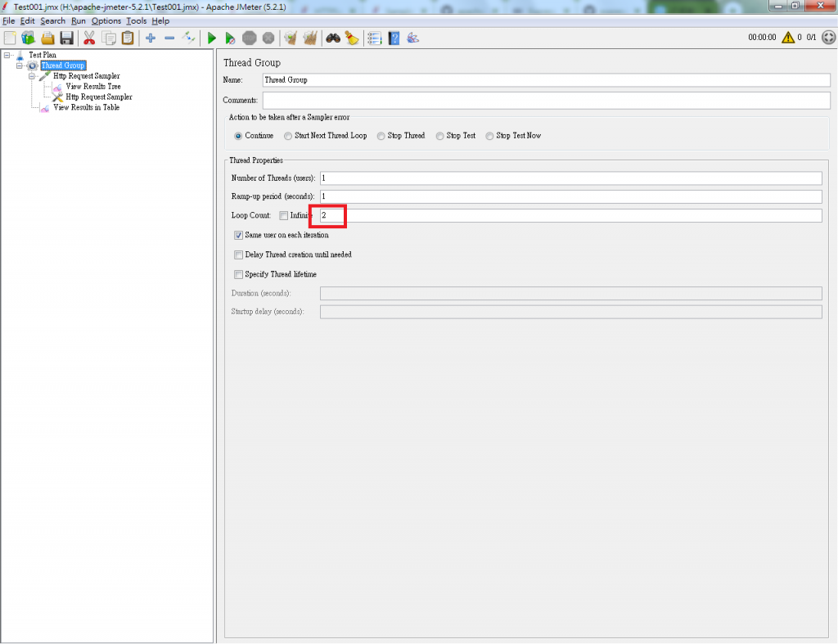This screenshot has height=644, width=838.
Task: Click the Comments input field
Action: [x=546, y=101]
